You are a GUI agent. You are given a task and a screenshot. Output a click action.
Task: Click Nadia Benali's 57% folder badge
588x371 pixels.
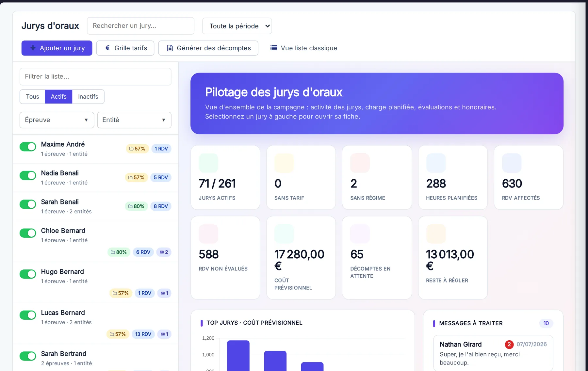coord(137,177)
